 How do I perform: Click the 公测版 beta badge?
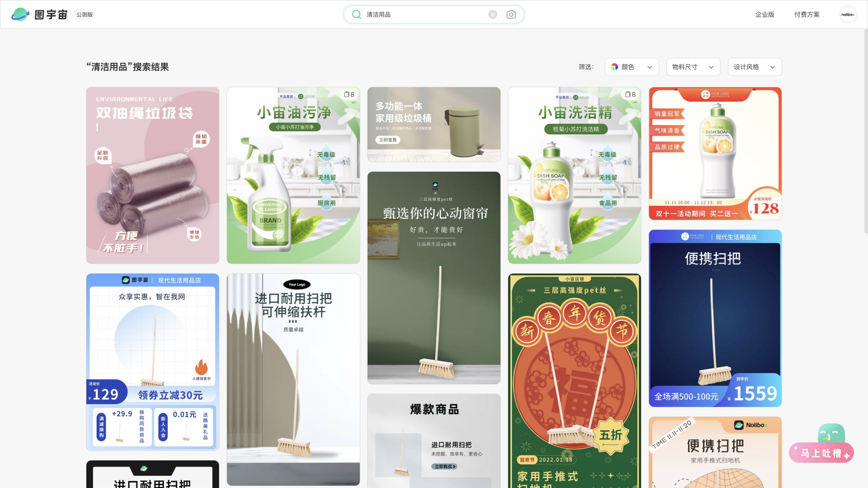84,14
